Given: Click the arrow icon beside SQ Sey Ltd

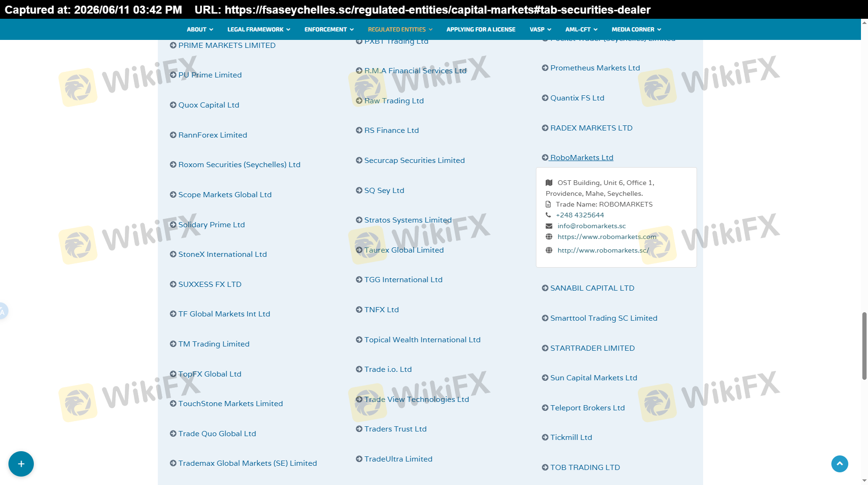Looking at the screenshot, I should [359, 191].
